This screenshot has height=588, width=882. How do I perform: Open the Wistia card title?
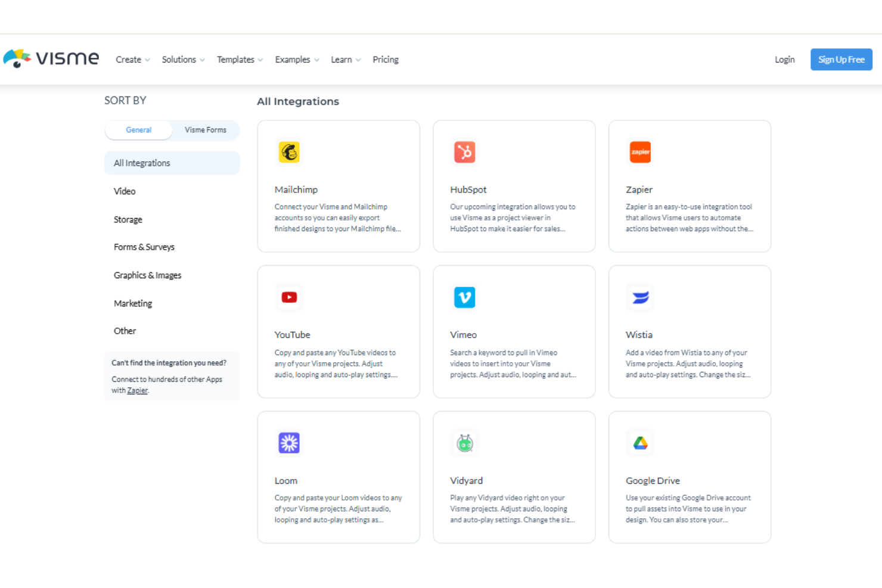pyautogui.click(x=639, y=335)
